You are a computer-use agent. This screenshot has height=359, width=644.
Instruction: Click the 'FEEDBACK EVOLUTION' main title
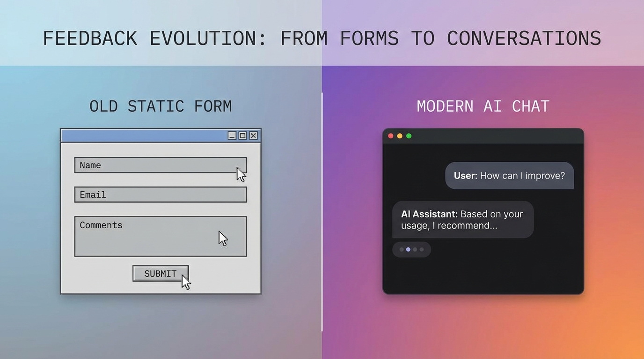click(x=322, y=38)
